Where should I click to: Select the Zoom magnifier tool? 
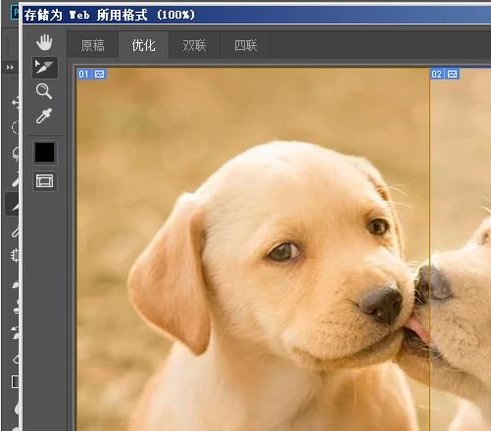(x=44, y=91)
